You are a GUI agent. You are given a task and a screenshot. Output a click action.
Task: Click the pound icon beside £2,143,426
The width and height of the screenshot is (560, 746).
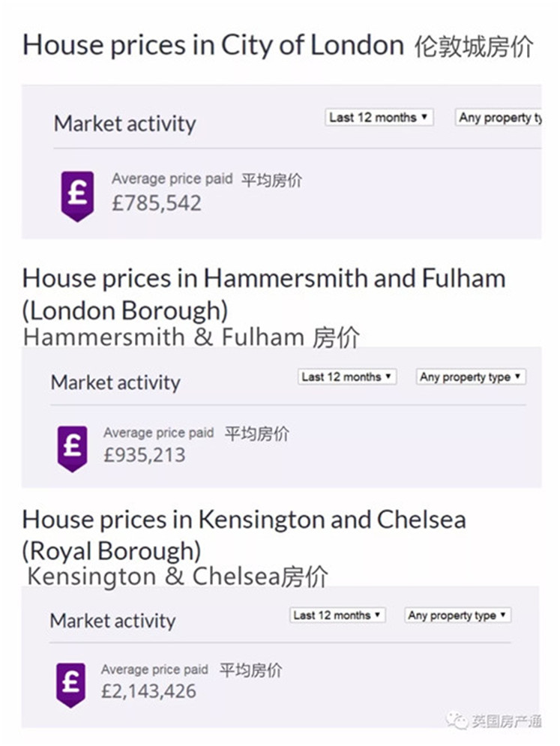pos(70,684)
